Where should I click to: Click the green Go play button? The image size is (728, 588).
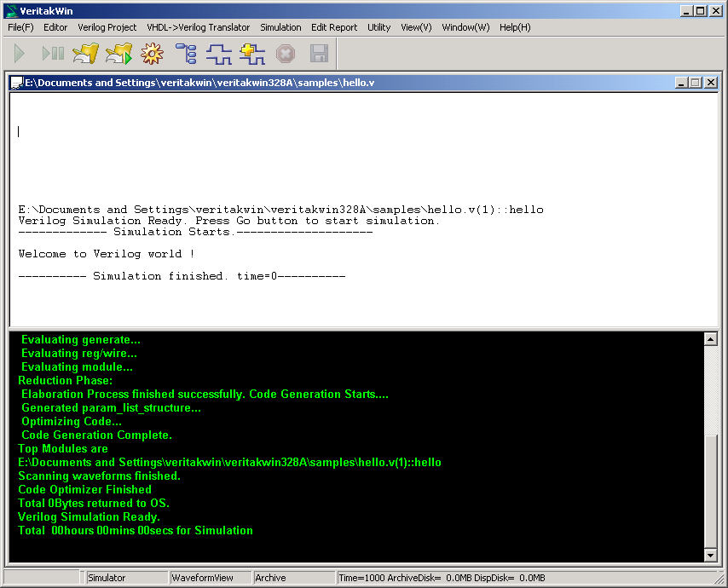pyautogui.click(x=19, y=54)
